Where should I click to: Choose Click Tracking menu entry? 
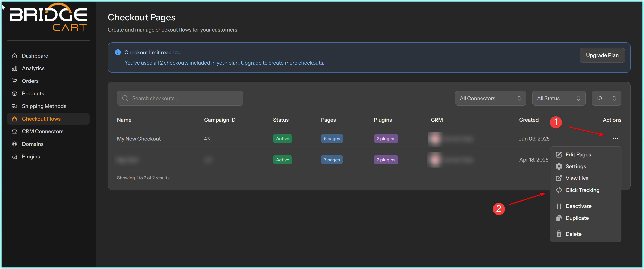click(582, 190)
